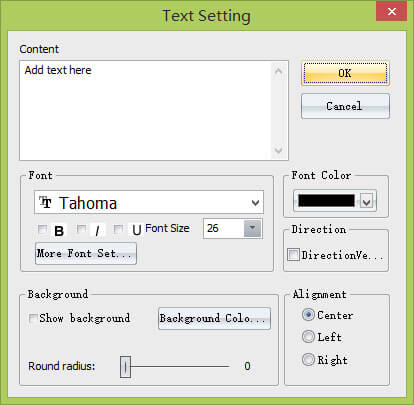Click the OK button
The image size is (414, 405).
345,73
